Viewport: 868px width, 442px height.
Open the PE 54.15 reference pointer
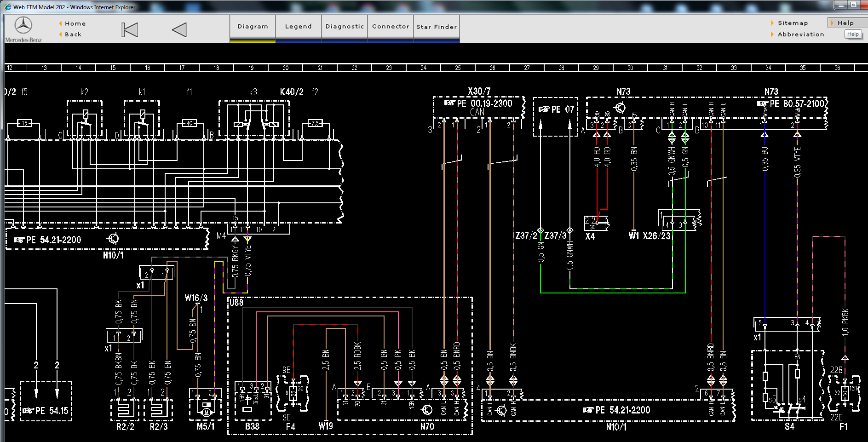click(46, 411)
